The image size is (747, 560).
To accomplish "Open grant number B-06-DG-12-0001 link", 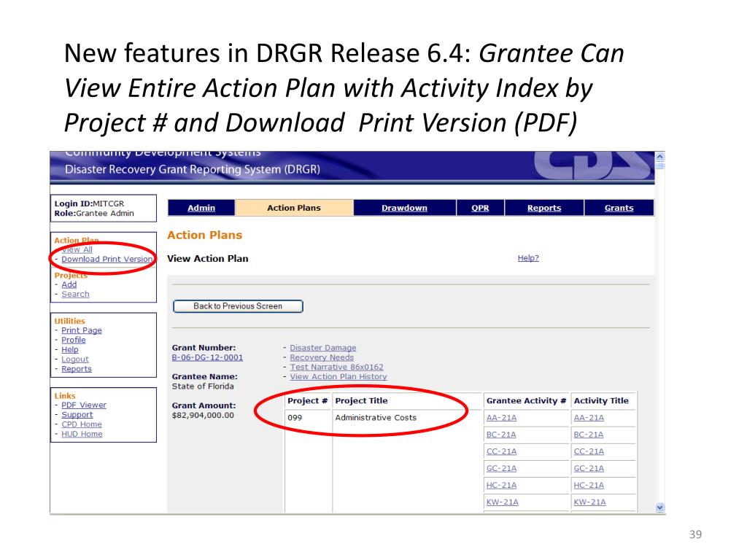I will [207, 357].
